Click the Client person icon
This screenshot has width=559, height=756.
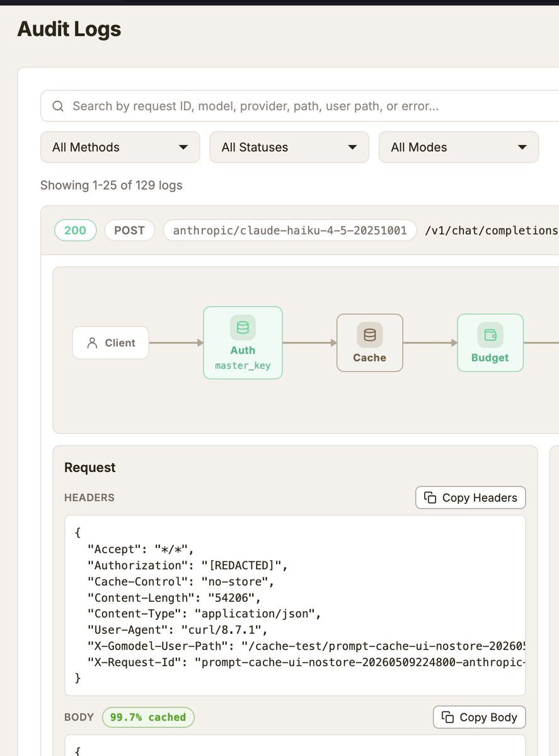pos(92,343)
